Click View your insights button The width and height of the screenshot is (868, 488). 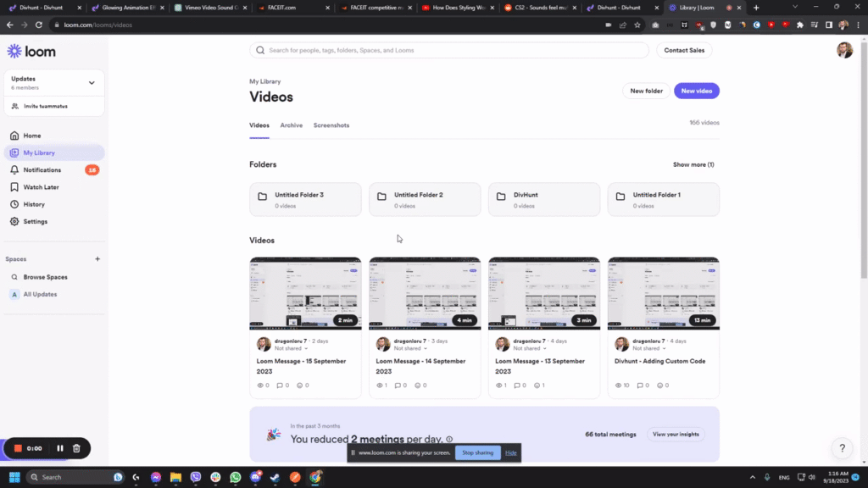point(676,435)
